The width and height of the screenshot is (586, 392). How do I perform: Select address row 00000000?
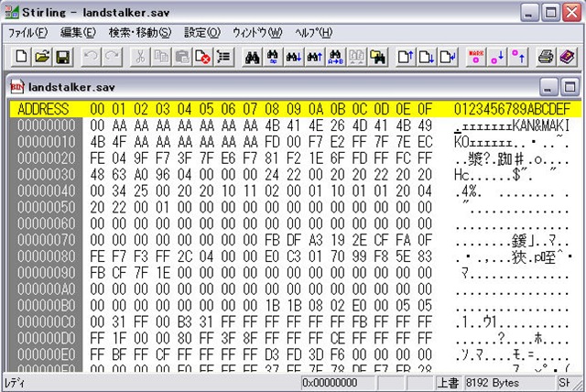click(47, 125)
